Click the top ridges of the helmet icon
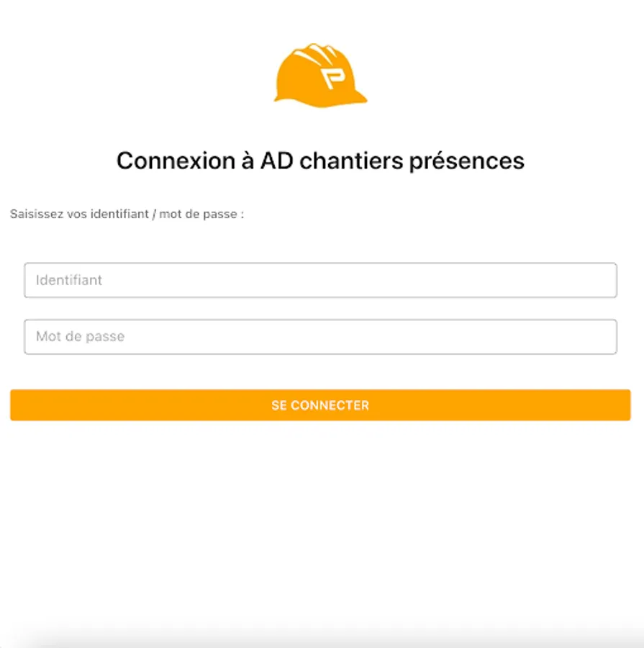This screenshot has width=644, height=648. (x=317, y=52)
